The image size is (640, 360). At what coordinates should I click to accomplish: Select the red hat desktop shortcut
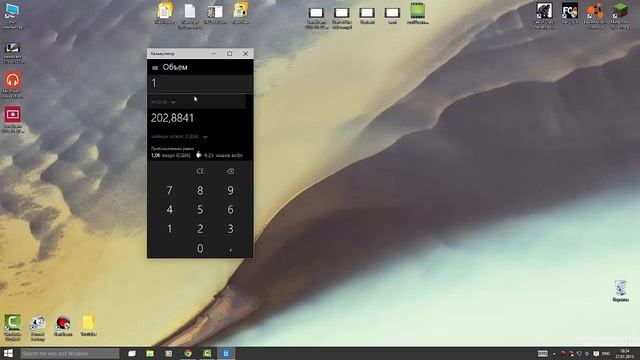pyautogui.click(x=63, y=326)
